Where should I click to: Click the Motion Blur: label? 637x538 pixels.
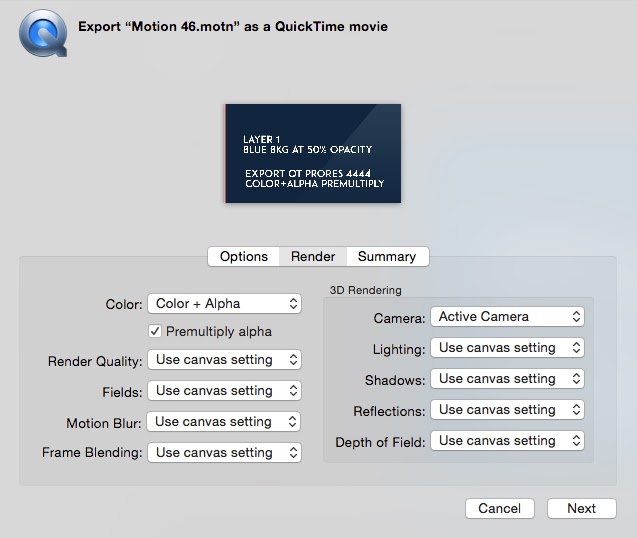(x=104, y=423)
